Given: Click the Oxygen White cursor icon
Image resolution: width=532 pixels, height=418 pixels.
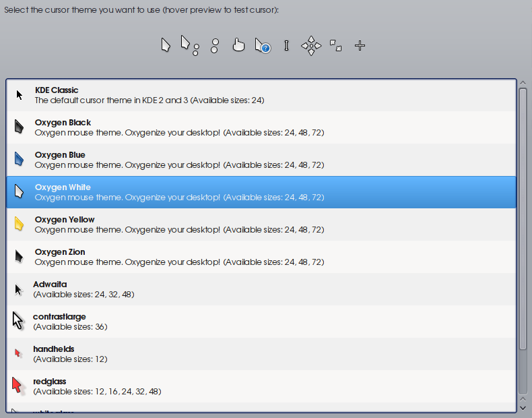Looking at the screenshot, I should pos(19,191).
